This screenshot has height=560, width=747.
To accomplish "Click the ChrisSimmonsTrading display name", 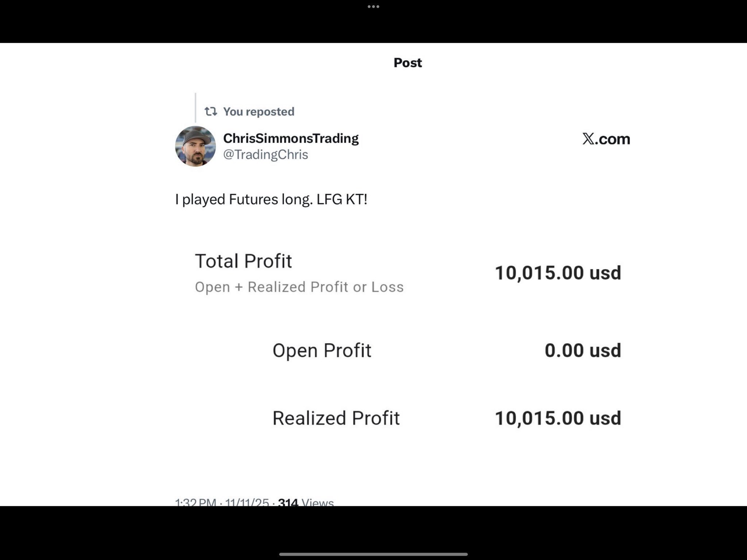I will pyautogui.click(x=291, y=138).
